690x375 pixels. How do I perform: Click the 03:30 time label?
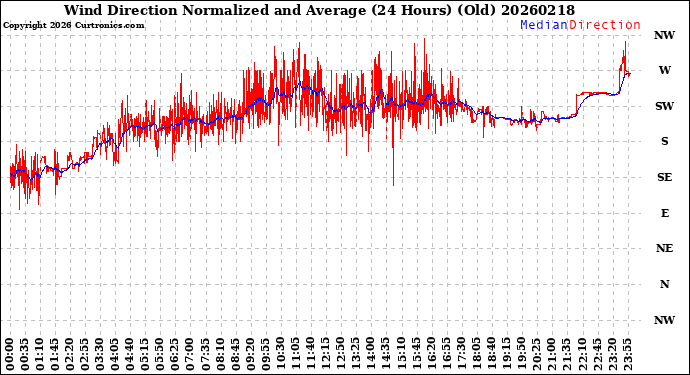tap(100, 355)
